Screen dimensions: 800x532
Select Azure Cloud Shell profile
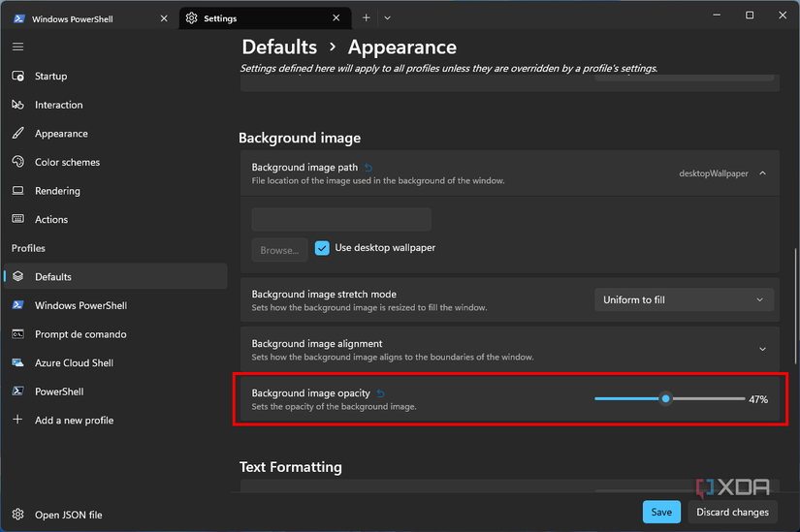pyautogui.click(x=74, y=363)
